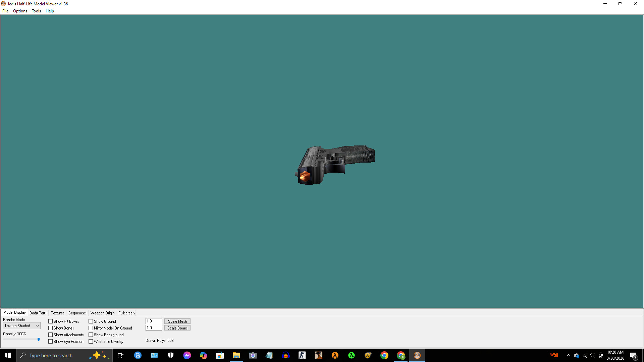
Task: Click the Half-Life 2 gold lambda taskbar icon
Action: [x=368, y=355]
